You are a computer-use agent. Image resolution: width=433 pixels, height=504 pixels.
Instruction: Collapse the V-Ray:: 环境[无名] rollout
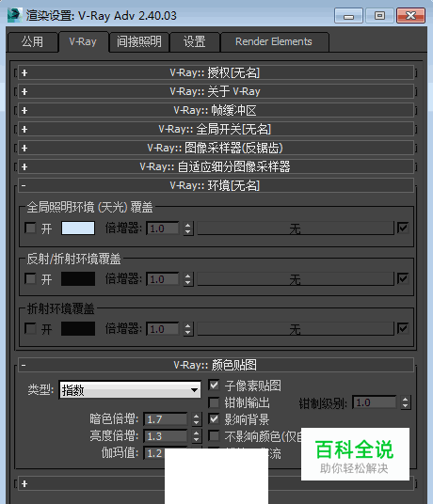(216, 185)
